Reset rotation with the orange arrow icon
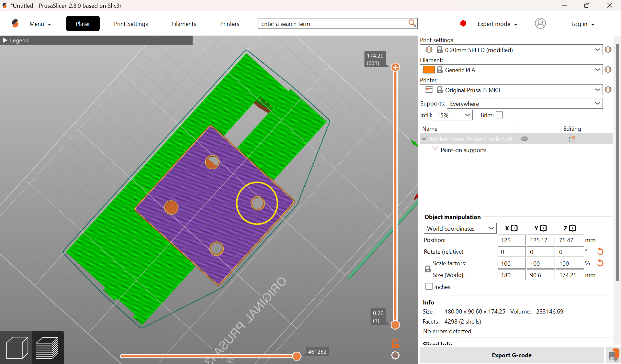Viewport: 621px width, 364px height. (600, 251)
